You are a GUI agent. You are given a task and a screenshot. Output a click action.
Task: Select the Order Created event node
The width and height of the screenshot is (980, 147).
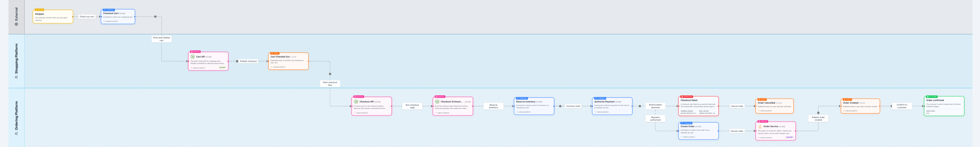[x=860, y=106]
